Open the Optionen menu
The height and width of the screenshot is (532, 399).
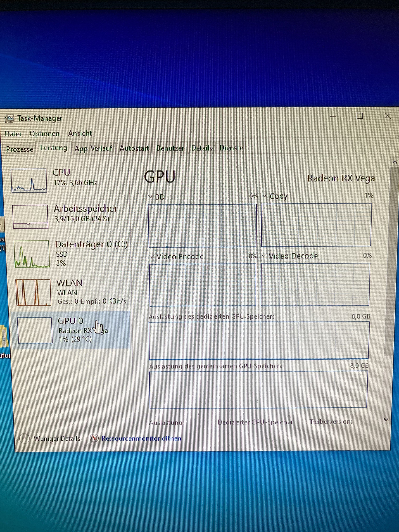(44, 134)
